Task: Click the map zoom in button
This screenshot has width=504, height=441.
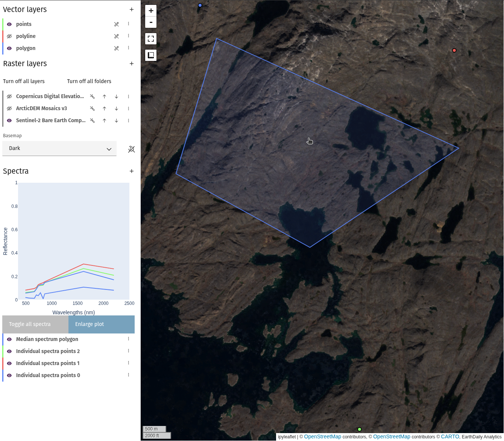Action: (x=151, y=11)
